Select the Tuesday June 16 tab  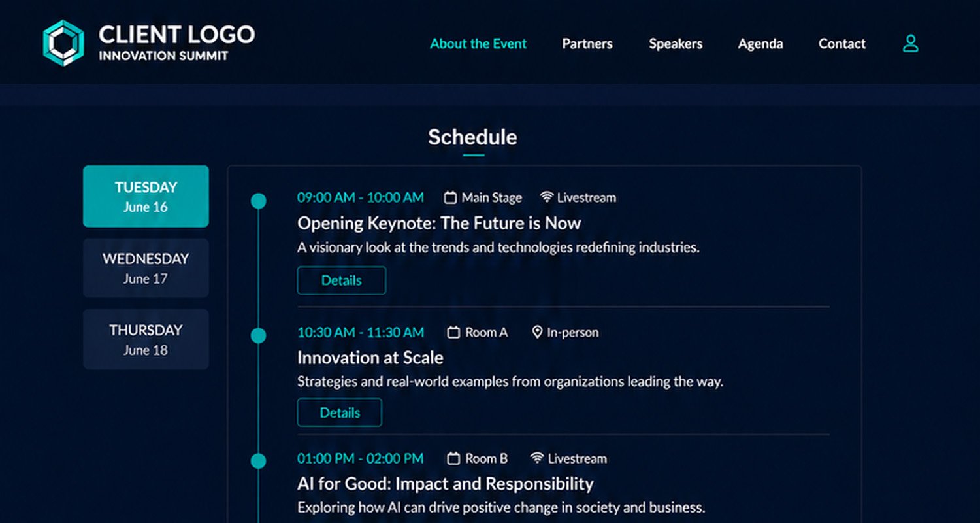click(146, 196)
